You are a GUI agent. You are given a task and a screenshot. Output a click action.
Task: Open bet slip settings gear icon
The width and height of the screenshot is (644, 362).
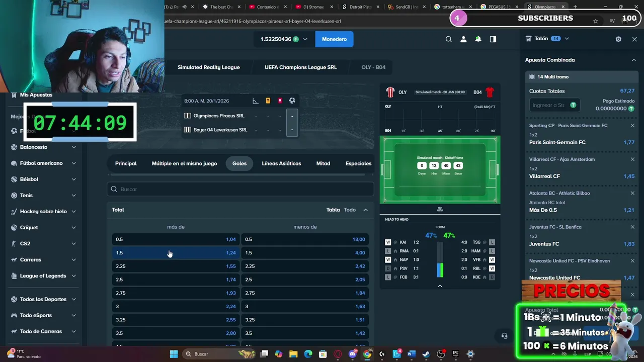click(x=618, y=39)
